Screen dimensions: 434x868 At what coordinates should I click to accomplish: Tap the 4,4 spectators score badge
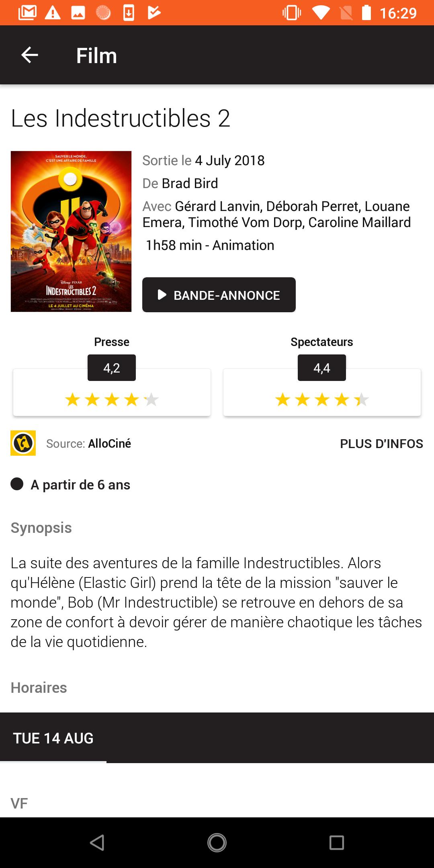point(322,368)
